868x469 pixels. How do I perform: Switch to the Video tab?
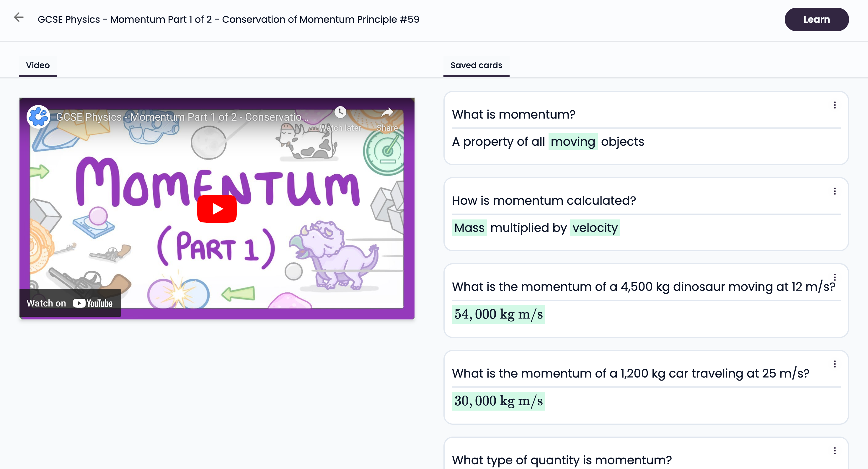coord(37,65)
